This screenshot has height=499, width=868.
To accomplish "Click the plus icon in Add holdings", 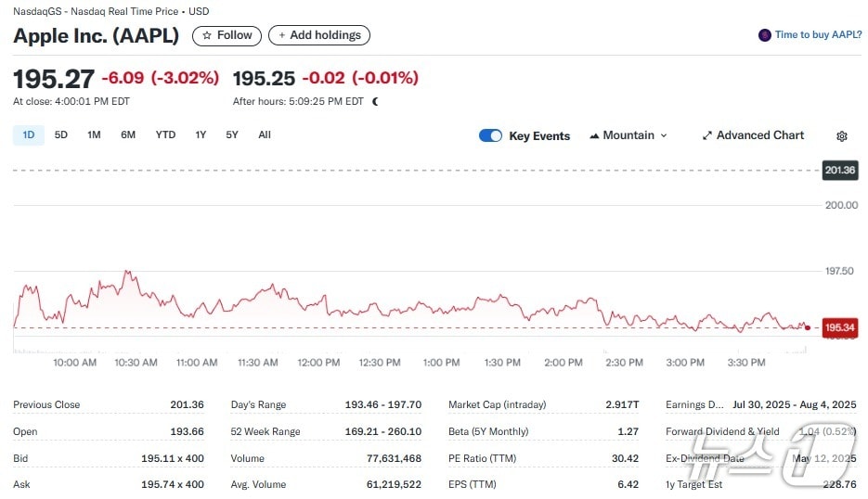I will pyautogui.click(x=282, y=35).
